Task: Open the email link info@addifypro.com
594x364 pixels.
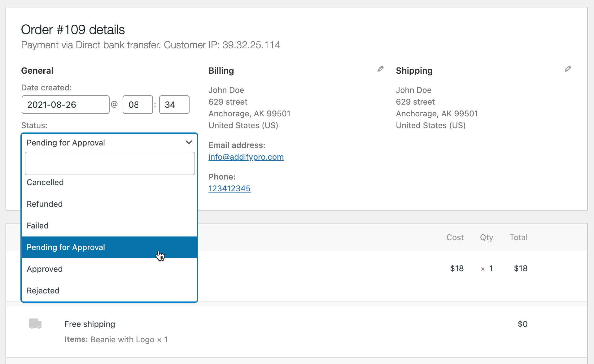Action: click(246, 157)
